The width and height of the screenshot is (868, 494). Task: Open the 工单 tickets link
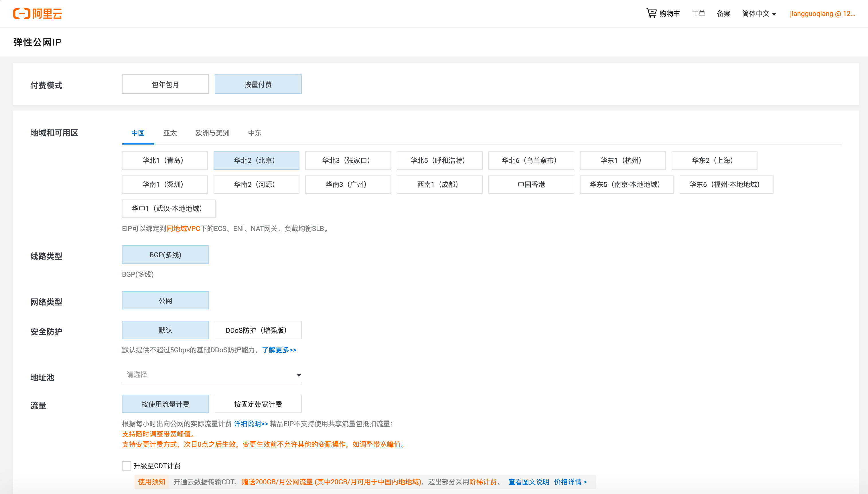click(x=698, y=13)
